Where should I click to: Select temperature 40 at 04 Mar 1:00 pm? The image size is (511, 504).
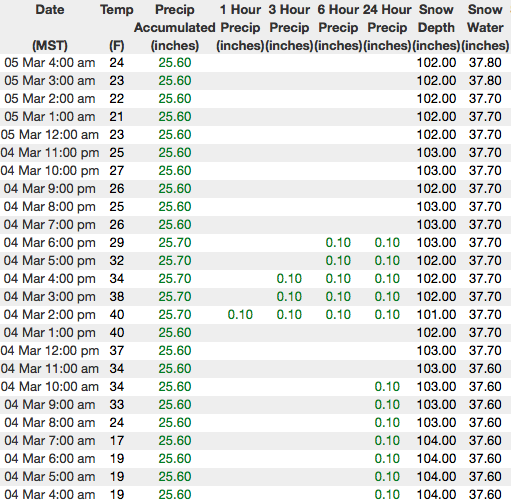[x=117, y=333]
